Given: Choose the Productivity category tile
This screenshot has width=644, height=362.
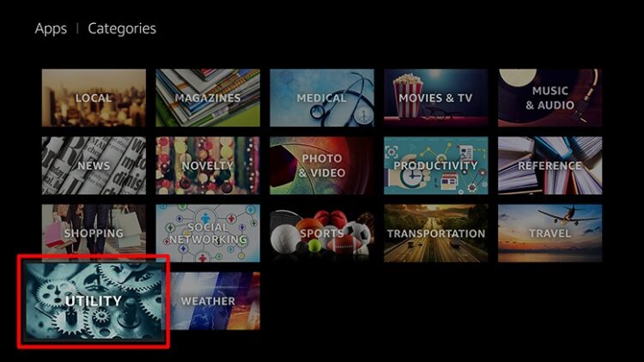Looking at the screenshot, I should point(435,166).
